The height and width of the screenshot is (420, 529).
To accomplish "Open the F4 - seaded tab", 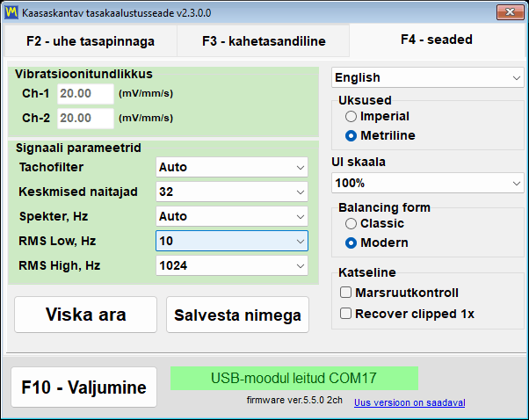I will point(437,40).
